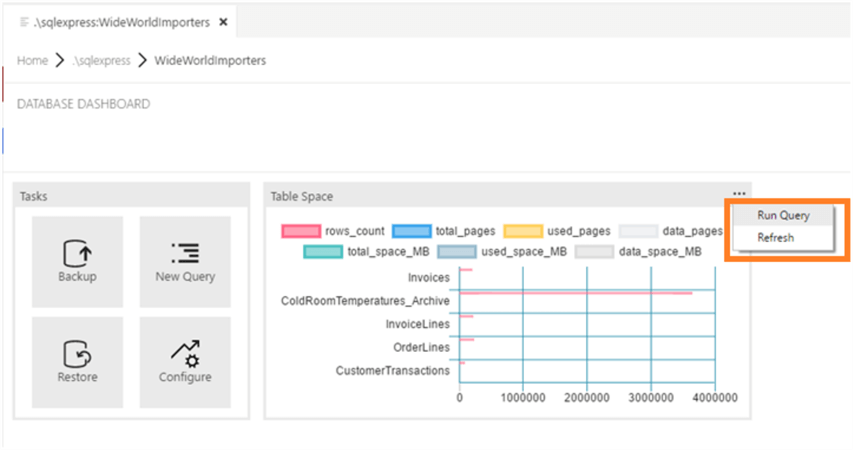Toggle used_pages legend series
This screenshot has width=853, height=450.
tap(522, 231)
